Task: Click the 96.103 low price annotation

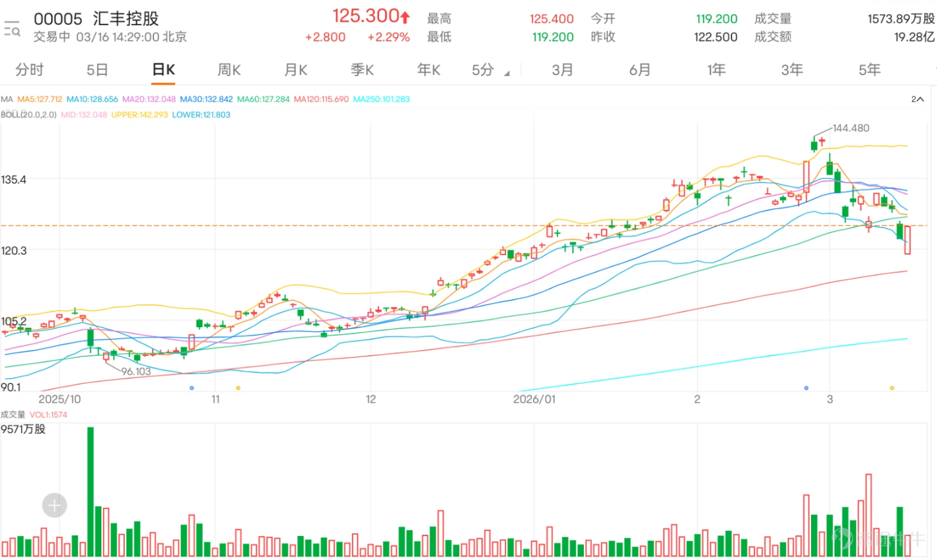Action: coord(136,372)
